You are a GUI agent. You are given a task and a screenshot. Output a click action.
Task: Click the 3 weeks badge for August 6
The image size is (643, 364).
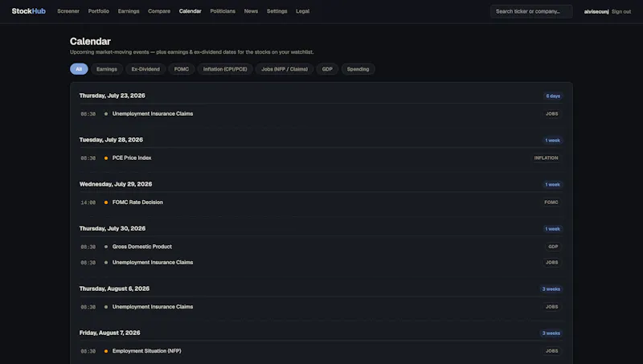pyautogui.click(x=551, y=289)
